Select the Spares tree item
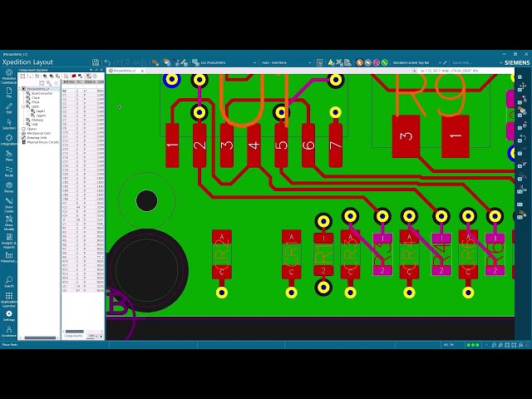This screenshot has width=532, height=399. point(32,129)
